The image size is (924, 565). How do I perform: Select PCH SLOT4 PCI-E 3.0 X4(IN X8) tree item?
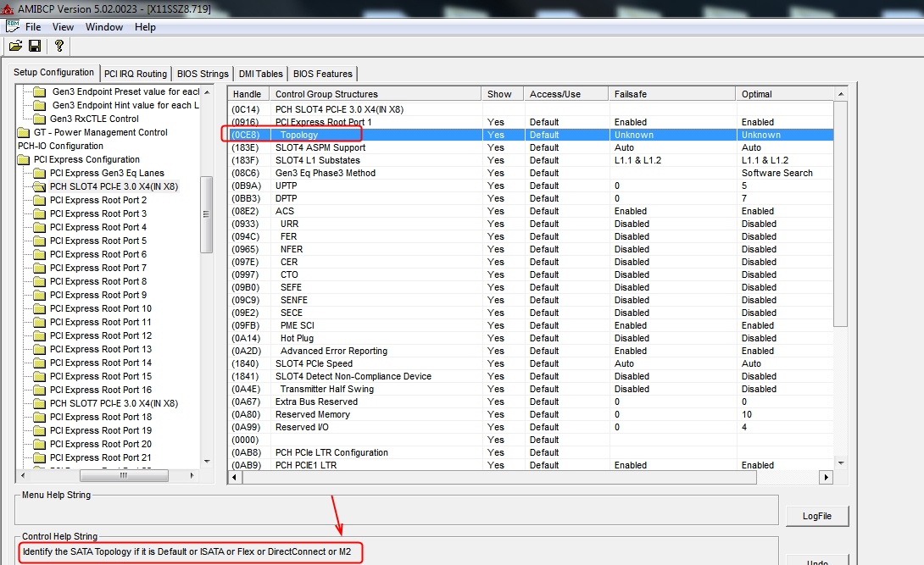[x=114, y=186]
